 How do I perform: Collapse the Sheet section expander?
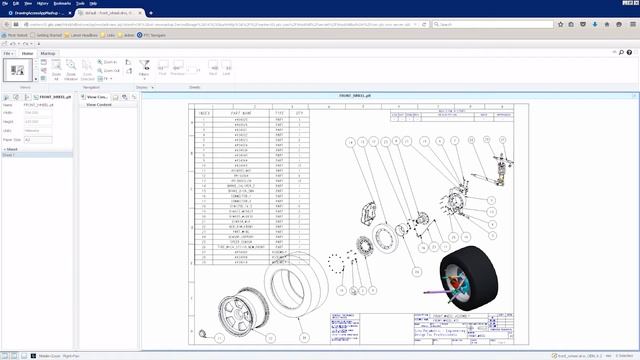click(4, 149)
